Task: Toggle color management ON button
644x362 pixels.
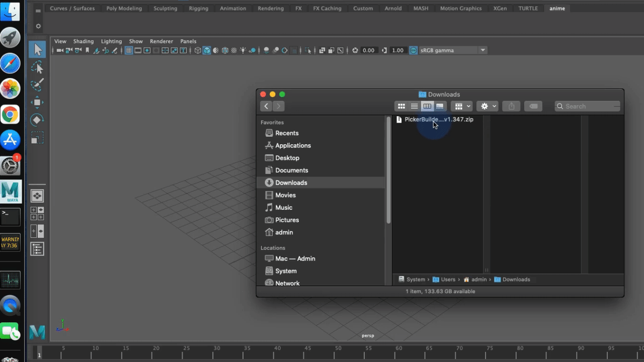Action: (413, 50)
